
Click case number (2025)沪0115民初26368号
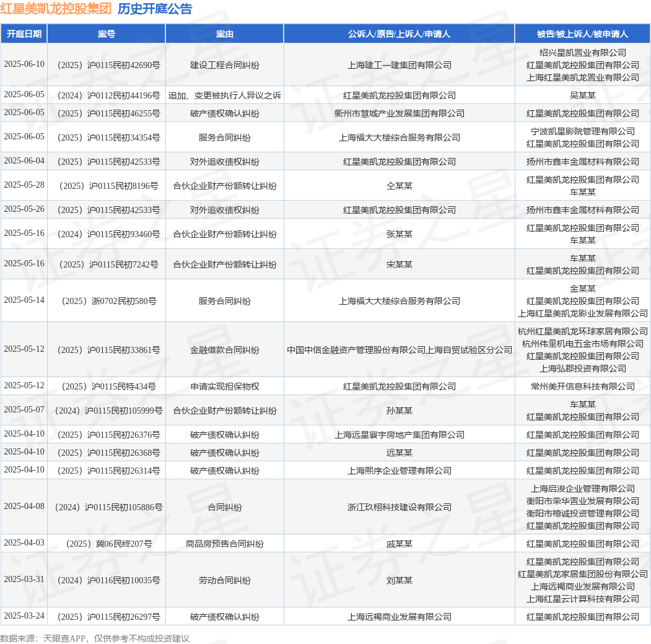[x=109, y=452]
